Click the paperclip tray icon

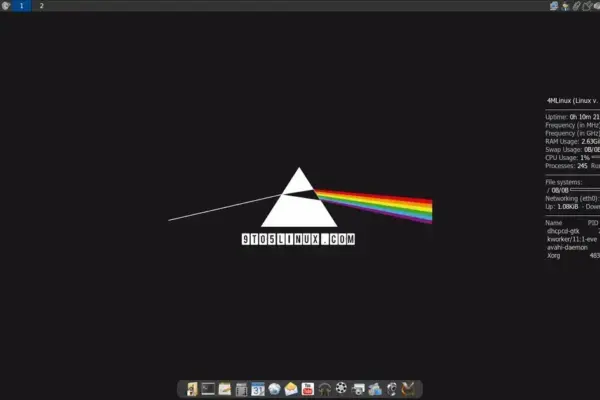[576, 6]
